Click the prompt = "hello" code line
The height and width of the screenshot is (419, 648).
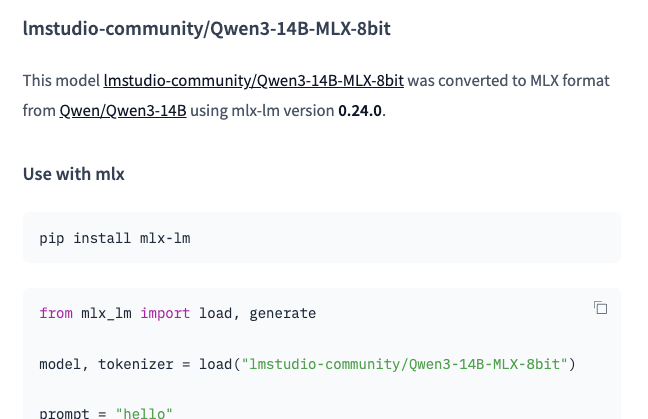point(106,413)
